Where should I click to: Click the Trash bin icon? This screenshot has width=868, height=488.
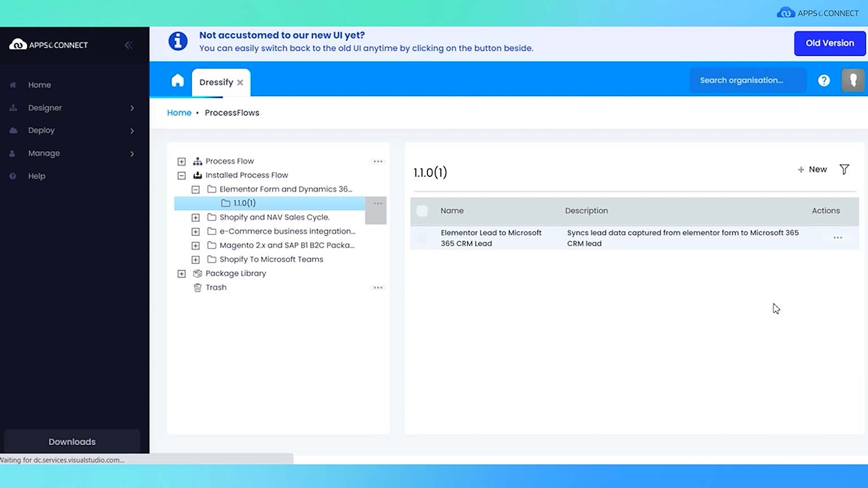point(198,287)
